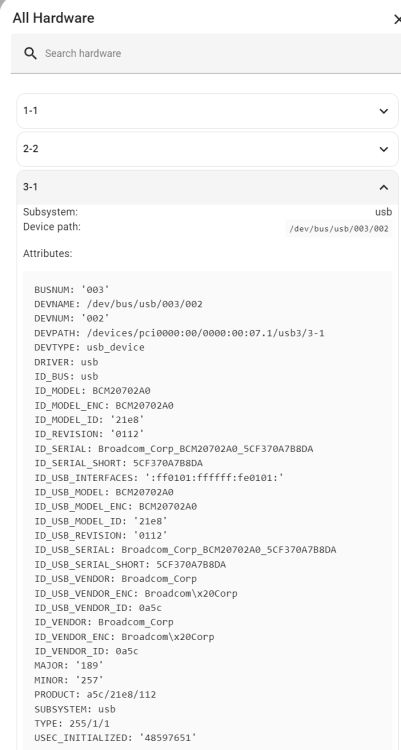The height and width of the screenshot is (750, 401).
Task: Click the USEC_INITIALIZED attribute line
Action: click(115, 738)
